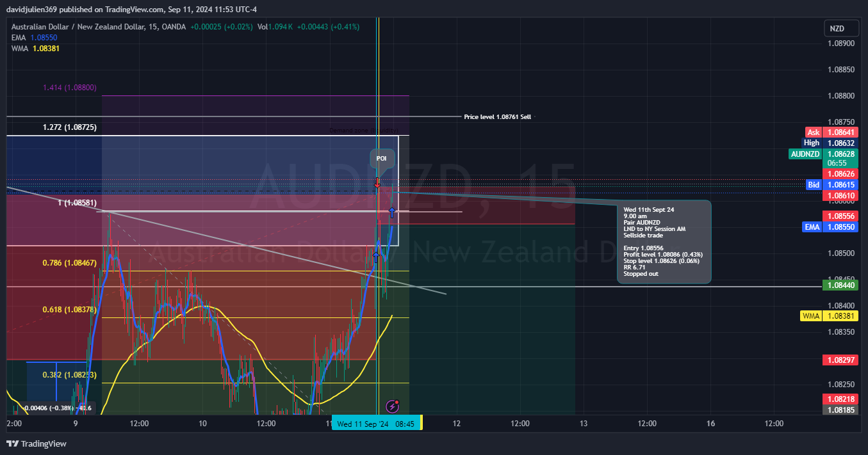Open the NZD currency selector
Screen dimensions: 868x455
[841, 29]
